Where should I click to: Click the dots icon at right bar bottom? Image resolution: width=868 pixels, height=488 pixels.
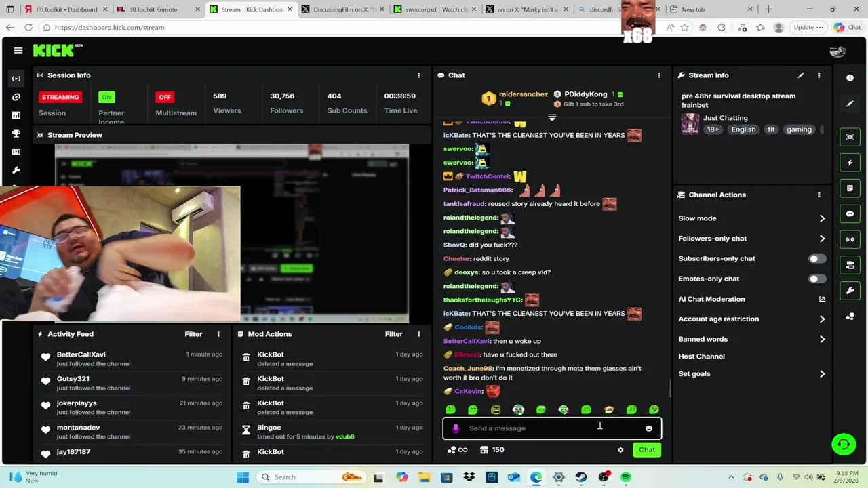(850, 317)
